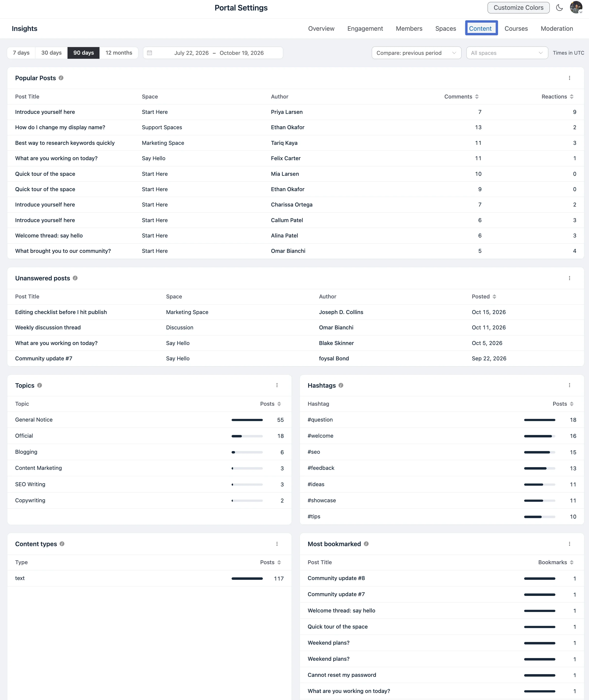
Task: Show info icon beside Content types
Action: click(62, 544)
